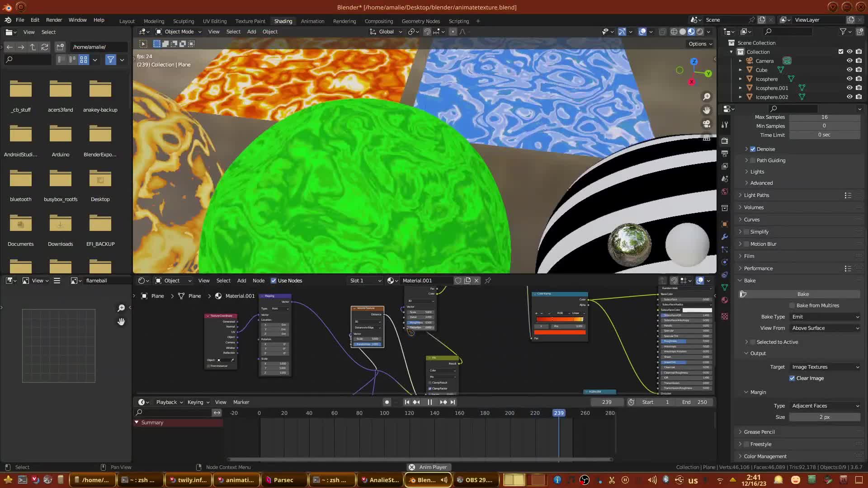868x488 pixels.
Task: Click the Bake button
Action: pos(803,294)
